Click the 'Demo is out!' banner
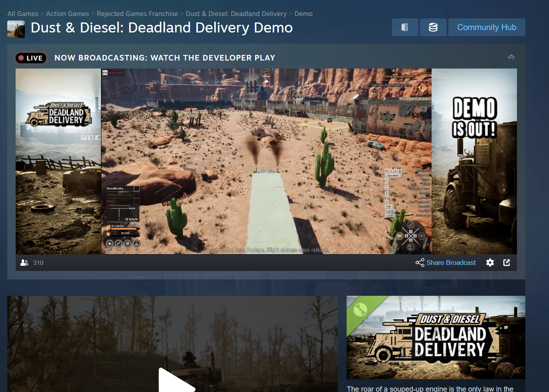 [474, 161]
